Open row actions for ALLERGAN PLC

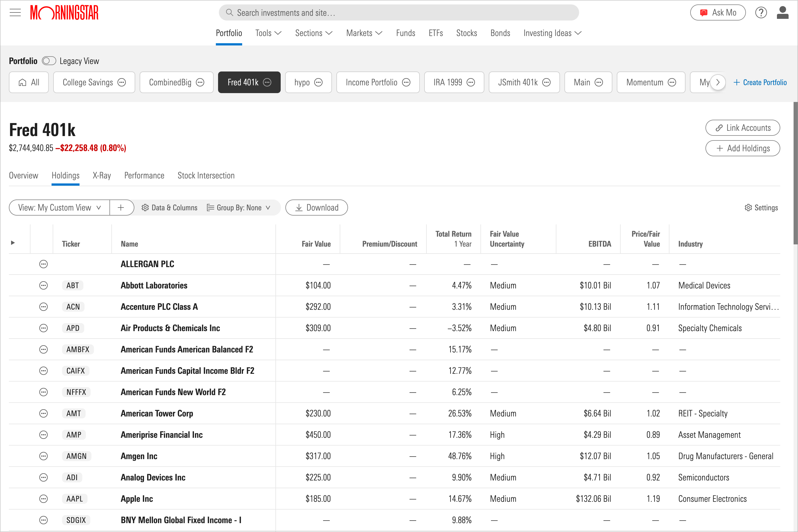coord(44,264)
